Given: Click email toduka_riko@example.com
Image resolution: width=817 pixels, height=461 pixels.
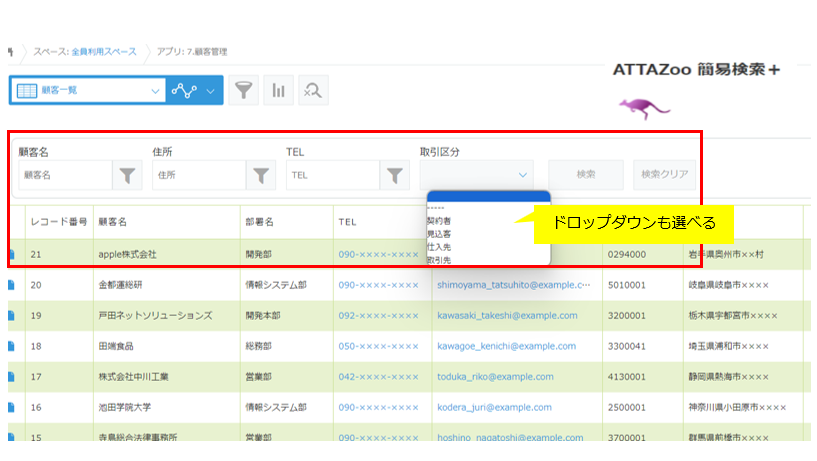Looking at the screenshot, I should click(495, 377).
